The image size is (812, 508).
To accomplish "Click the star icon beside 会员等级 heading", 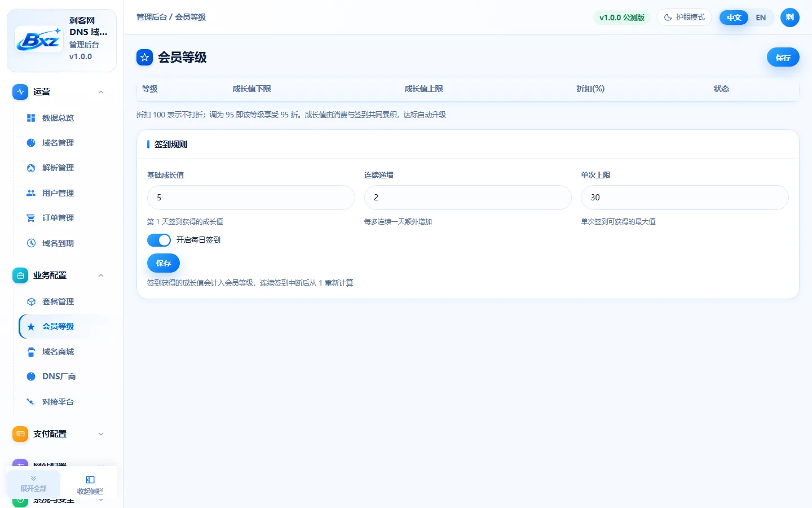I will point(145,57).
